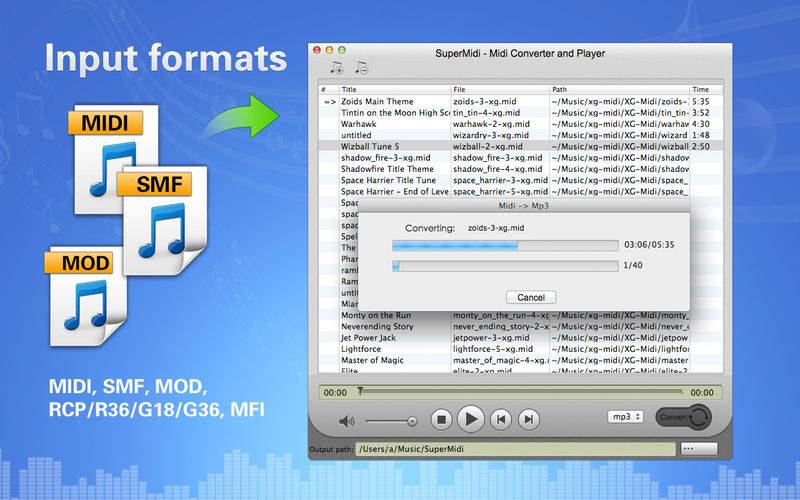Select the Zoids Main Theme row
Image resolution: width=800 pixels, height=500 pixels.
520,102
